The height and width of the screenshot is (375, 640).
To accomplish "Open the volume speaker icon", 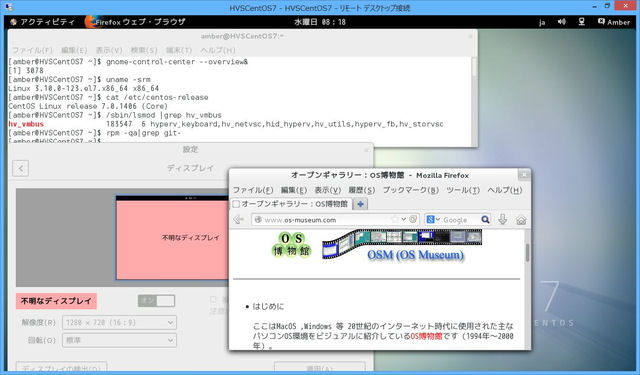I will (562, 22).
